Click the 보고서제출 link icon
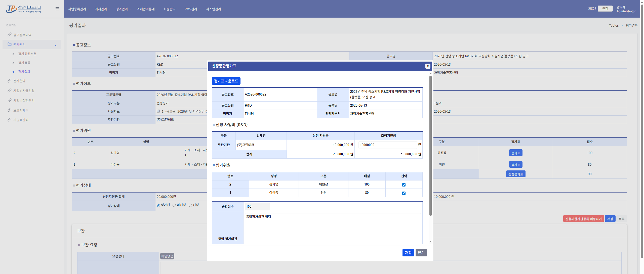 coord(10,110)
